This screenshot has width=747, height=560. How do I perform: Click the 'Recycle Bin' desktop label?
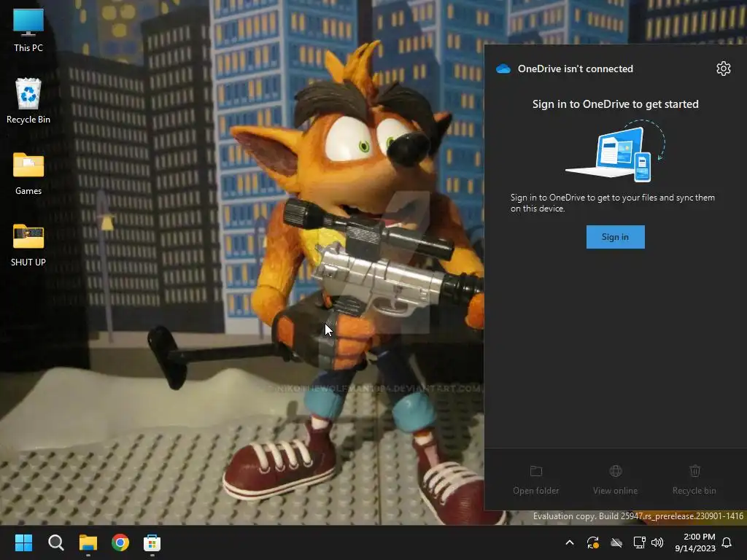(28, 119)
